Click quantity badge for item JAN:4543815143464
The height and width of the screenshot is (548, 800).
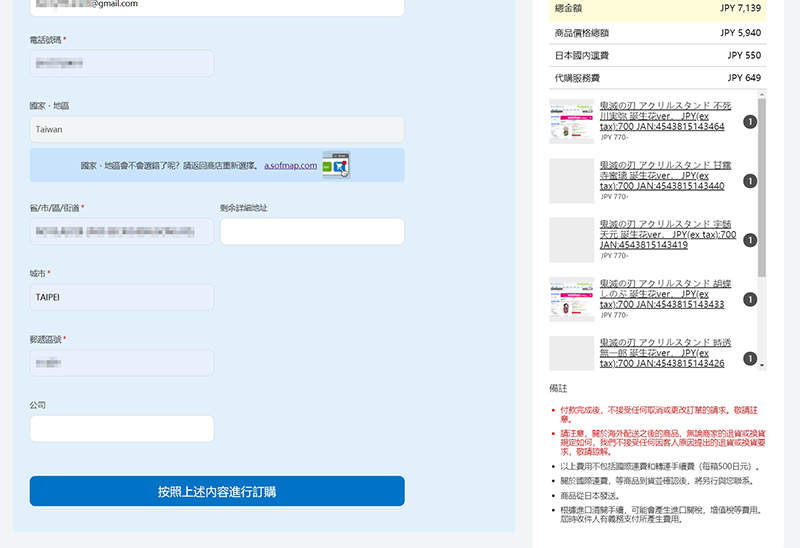(x=749, y=121)
